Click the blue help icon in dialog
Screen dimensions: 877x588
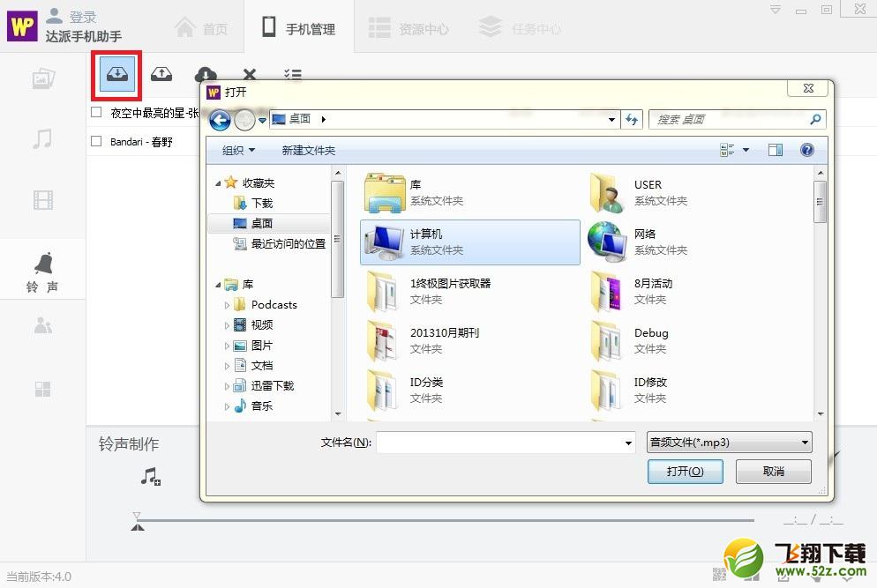click(x=806, y=150)
